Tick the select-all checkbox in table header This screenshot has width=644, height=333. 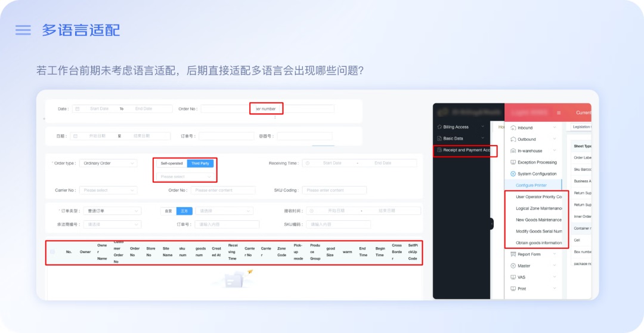click(52, 252)
